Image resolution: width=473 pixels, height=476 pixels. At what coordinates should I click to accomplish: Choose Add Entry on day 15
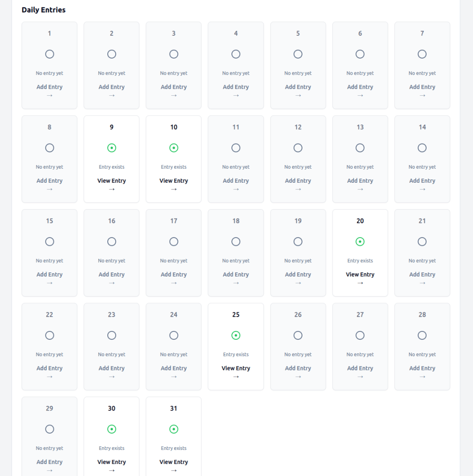point(50,275)
